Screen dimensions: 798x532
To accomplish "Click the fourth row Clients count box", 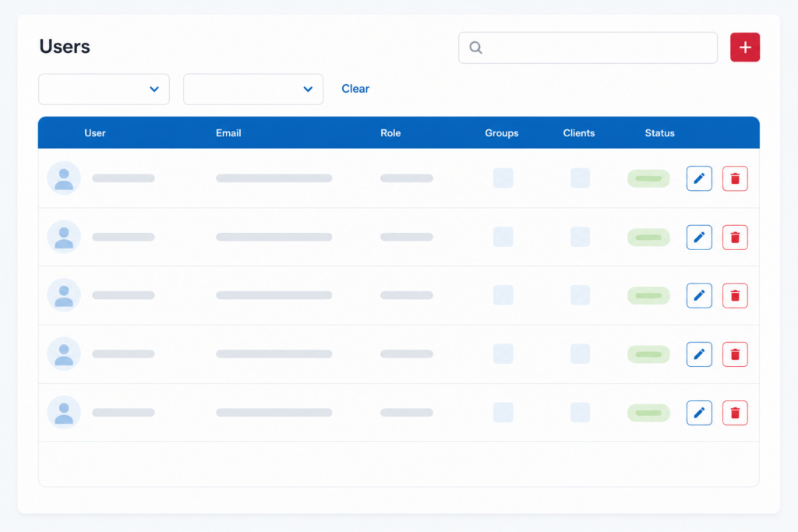I will pyautogui.click(x=580, y=354).
